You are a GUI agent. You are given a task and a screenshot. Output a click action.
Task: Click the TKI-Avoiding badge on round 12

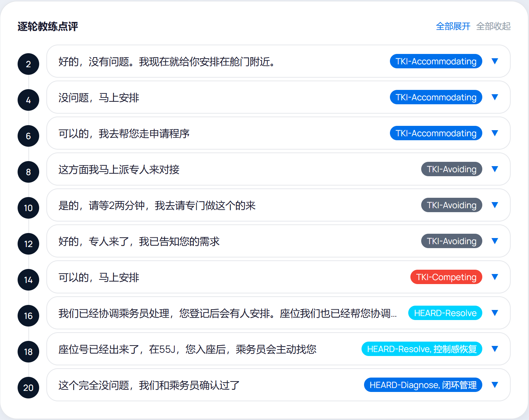[x=451, y=241]
